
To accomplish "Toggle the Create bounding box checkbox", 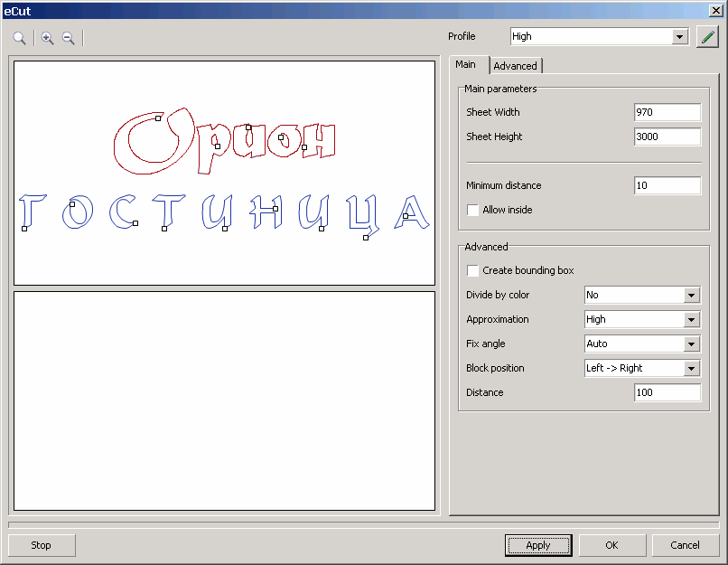I will (x=472, y=270).
